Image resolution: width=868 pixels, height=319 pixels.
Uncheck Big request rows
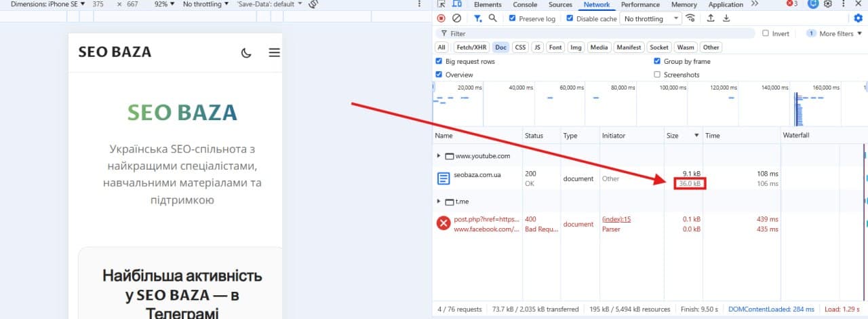pyautogui.click(x=439, y=61)
